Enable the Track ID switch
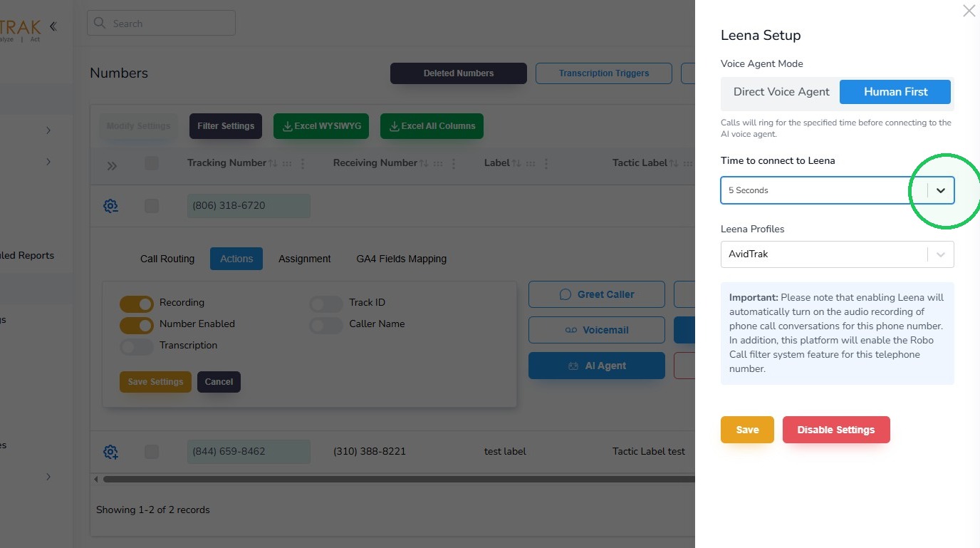 (326, 304)
